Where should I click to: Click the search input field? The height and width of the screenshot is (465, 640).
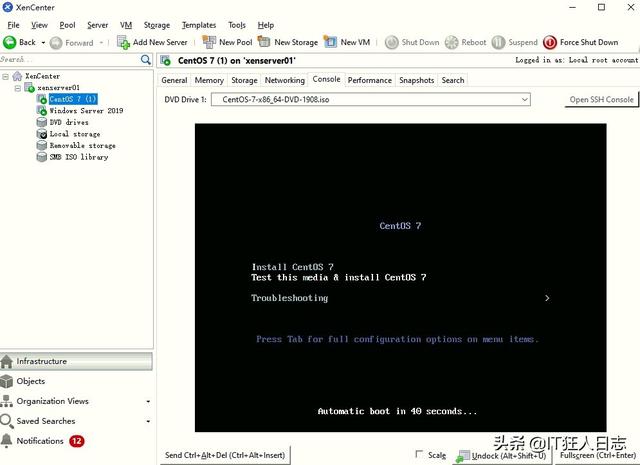tap(70, 60)
